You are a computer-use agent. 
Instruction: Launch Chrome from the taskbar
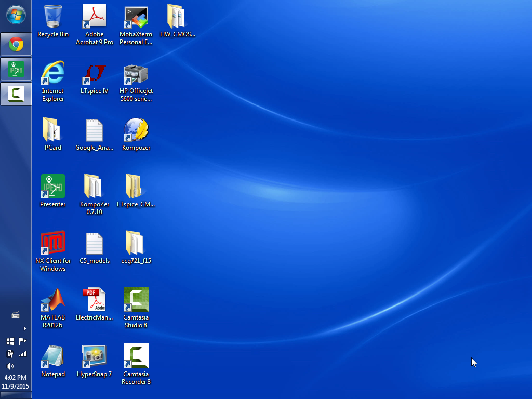pos(16,45)
